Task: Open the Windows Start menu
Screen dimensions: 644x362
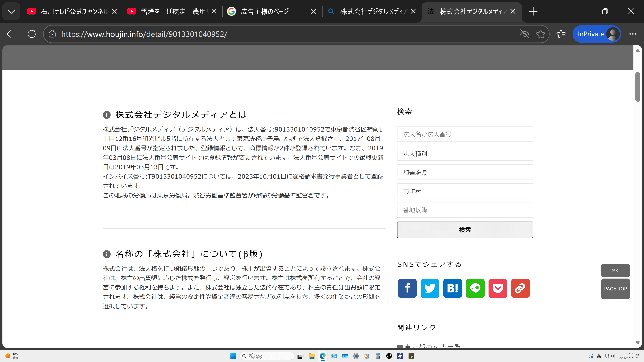Action: (233, 356)
